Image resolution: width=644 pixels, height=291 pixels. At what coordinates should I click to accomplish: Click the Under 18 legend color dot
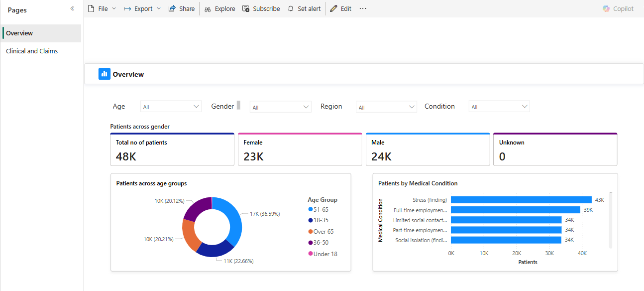coord(311,254)
